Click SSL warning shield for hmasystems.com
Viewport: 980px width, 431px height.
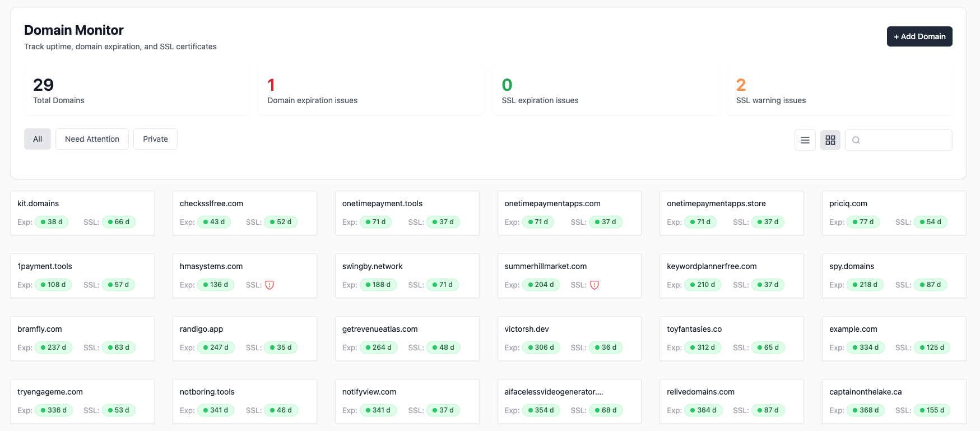pos(270,285)
